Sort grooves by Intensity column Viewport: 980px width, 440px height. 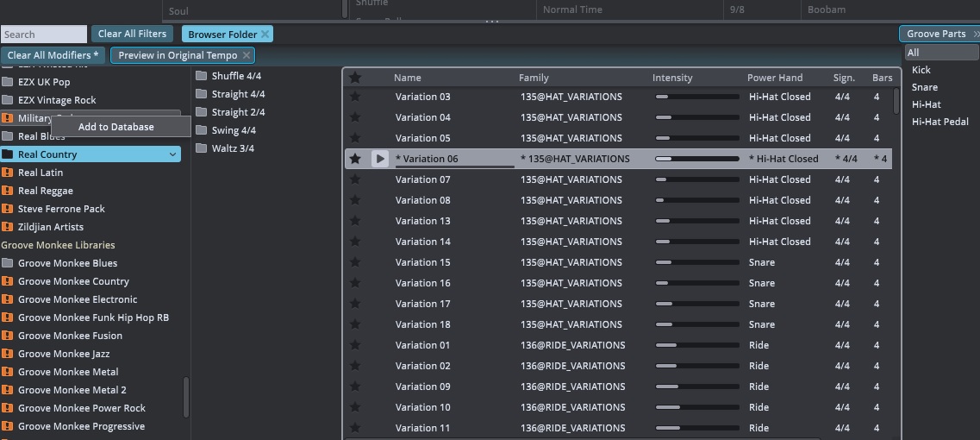click(x=672, y=78)
